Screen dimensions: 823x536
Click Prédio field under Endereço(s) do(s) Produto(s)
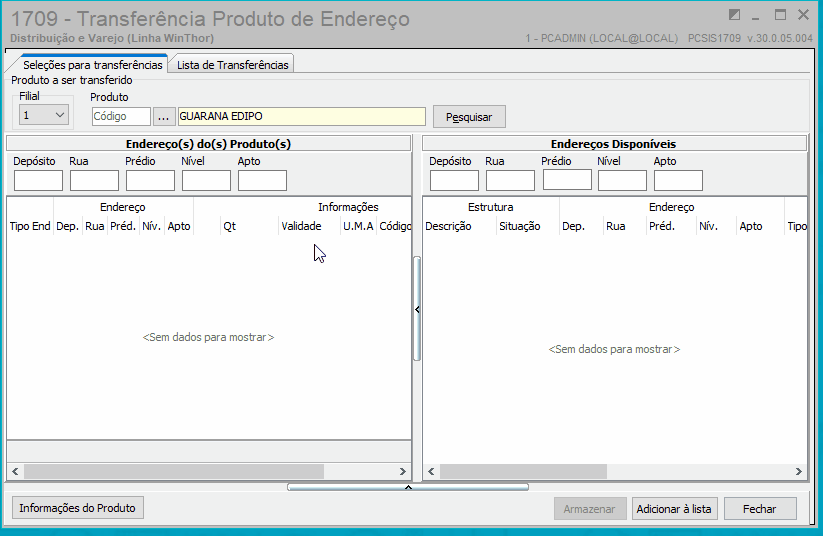150,181
